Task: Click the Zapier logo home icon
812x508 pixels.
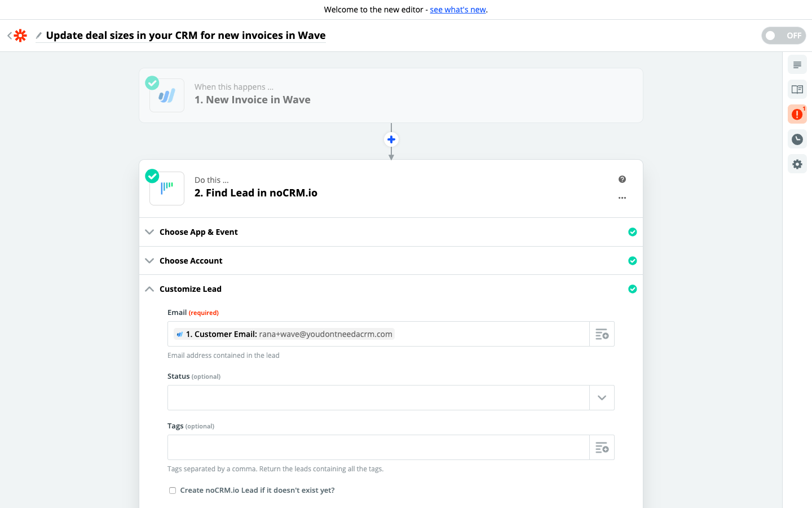Action: tap(20, 36)
